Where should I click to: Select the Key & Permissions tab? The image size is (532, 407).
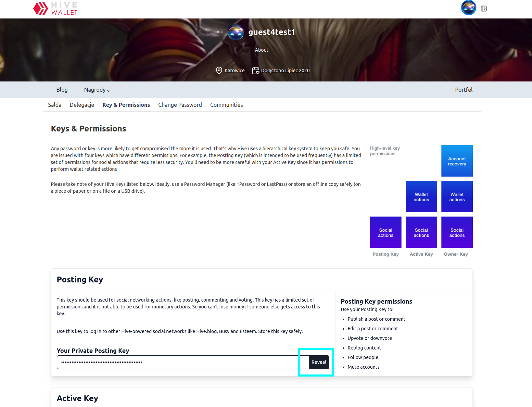tap(126, 105)
